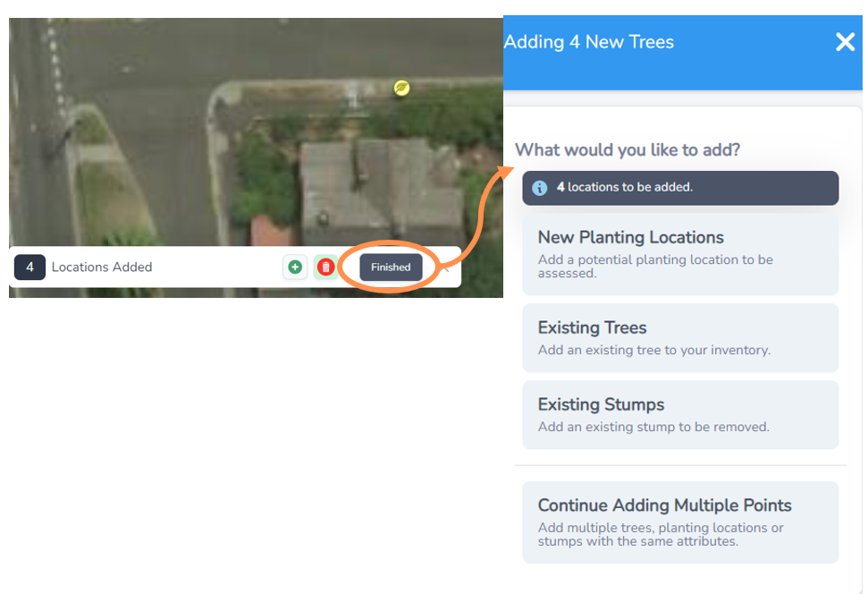Click the dark '4' count badge
868x594 pixels.
point(29,267)
